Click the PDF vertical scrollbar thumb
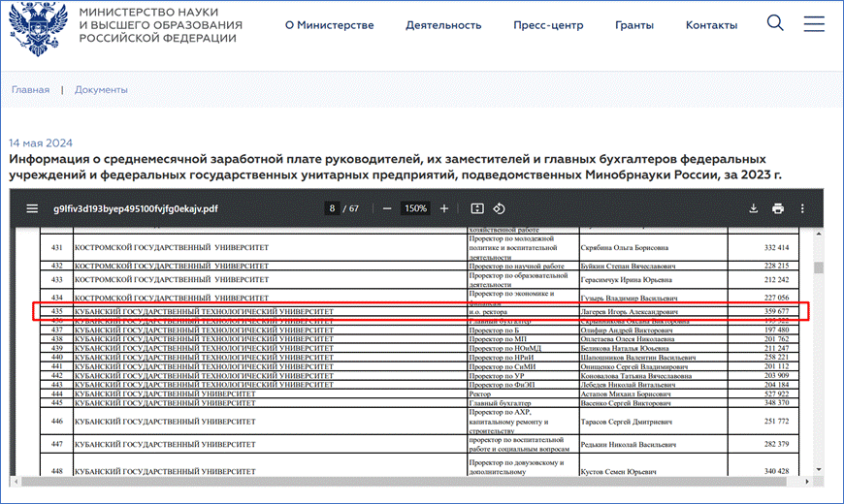The height and width of the screenshot is (504, 844). (x=818, y=268)
